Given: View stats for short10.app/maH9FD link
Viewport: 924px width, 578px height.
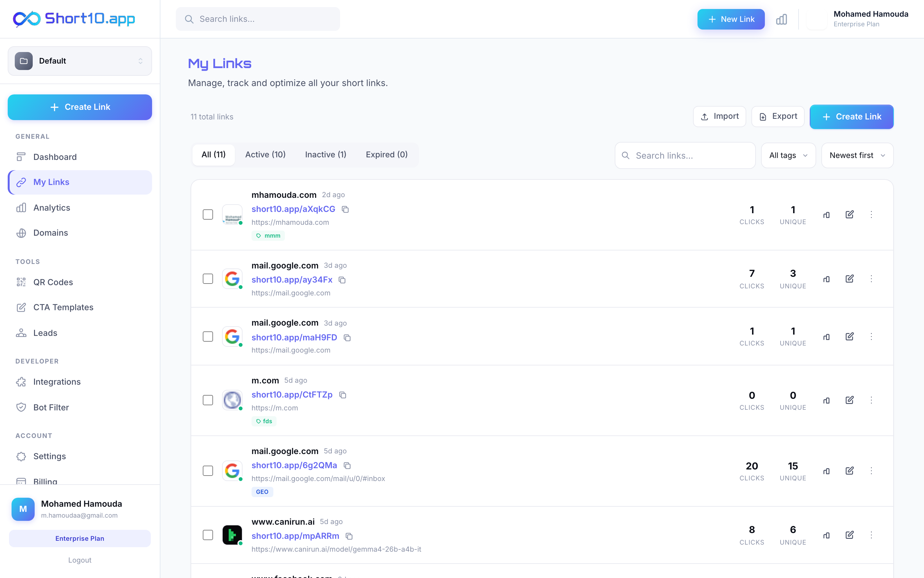Looking at the screenshot, I should click(x=827, y=337).
